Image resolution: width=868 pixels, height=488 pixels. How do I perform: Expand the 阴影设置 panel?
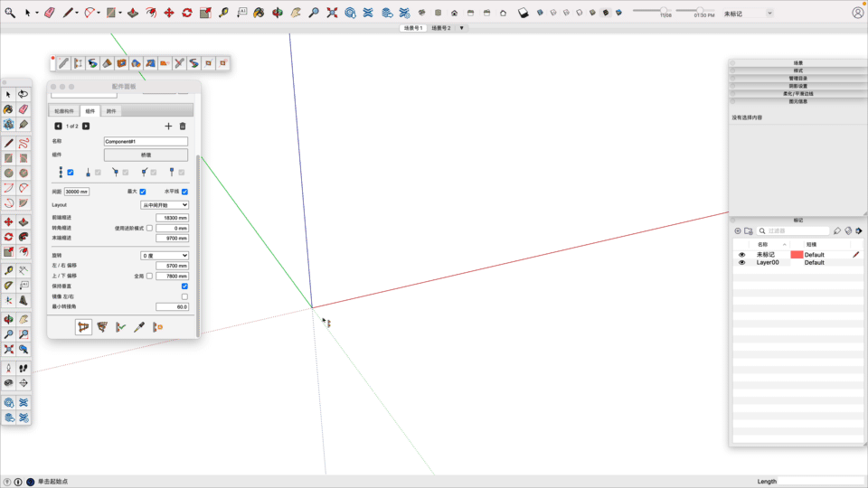(797, 86)
